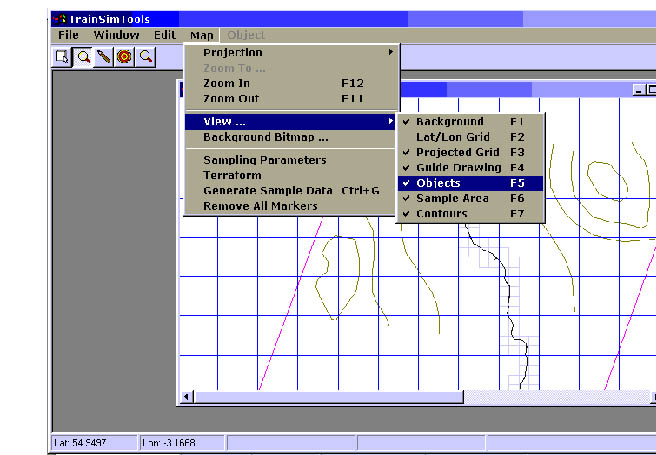Select the pencil drawing tool
The height and width of the screenshot is (455, 656).
(x=104, y=57)
